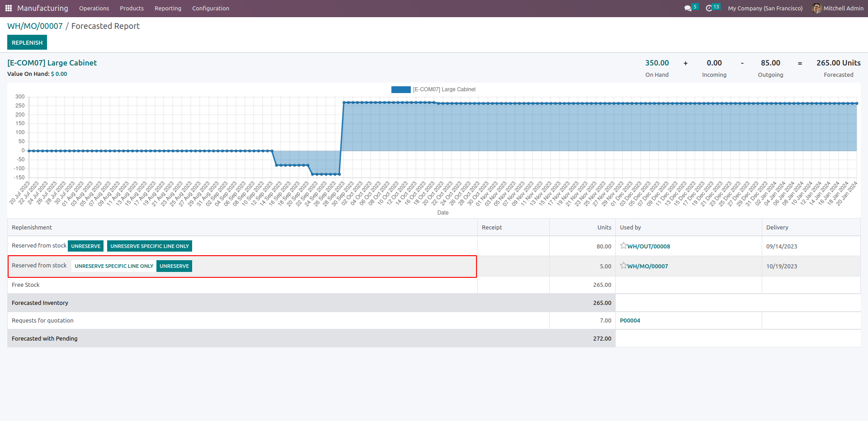Image resolution: width=868 pixels, height=421 pixels.
Task: Open the [E-COM07] Large Cabinet product link
Action: [52, 63]
